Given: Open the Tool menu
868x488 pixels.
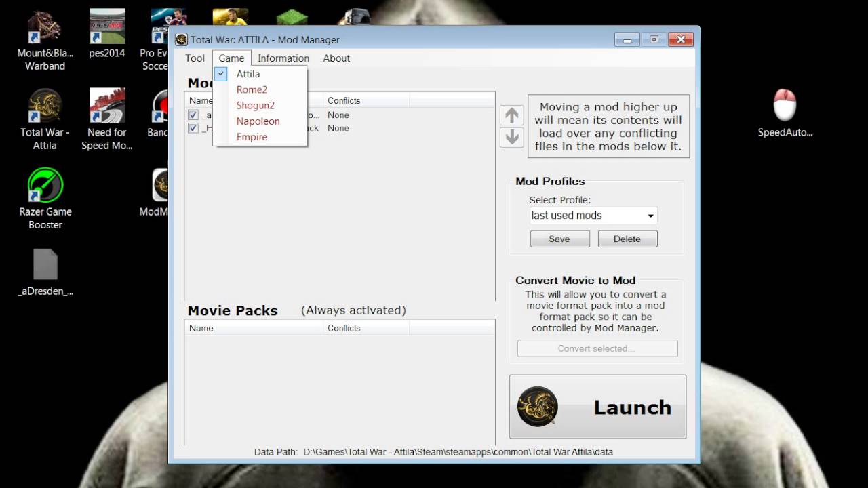Looking at the screenshot, I should click(x=195, y=58).
